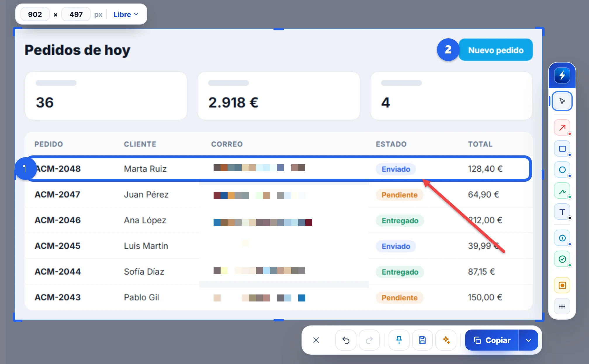The image size is (589, 364).
Task: Click order ACM-2043
Action: pyautogui.click(x=58, y=297)
